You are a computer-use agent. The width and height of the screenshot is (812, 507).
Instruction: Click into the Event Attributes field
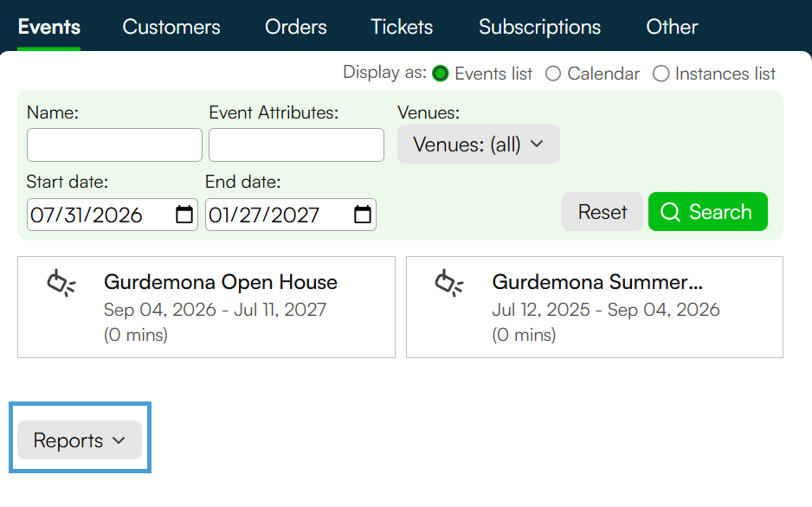[x=296, y=144]
